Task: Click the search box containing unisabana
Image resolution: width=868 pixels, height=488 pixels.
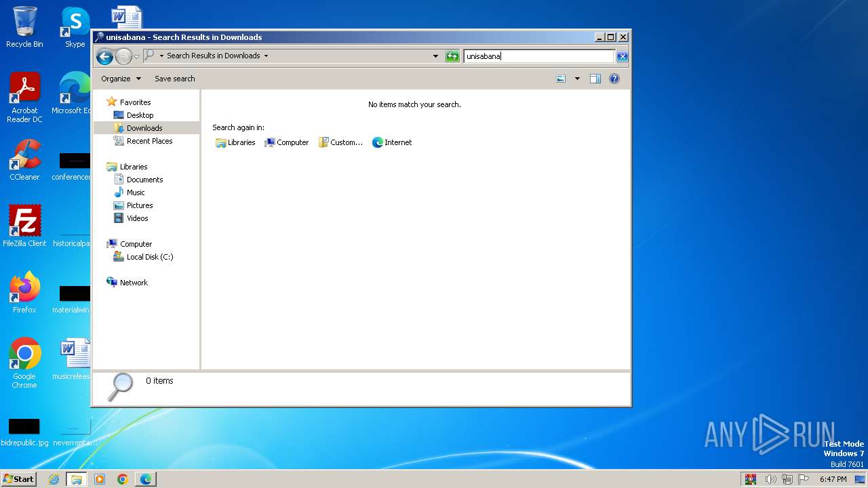Action: (x=539, y=56)
